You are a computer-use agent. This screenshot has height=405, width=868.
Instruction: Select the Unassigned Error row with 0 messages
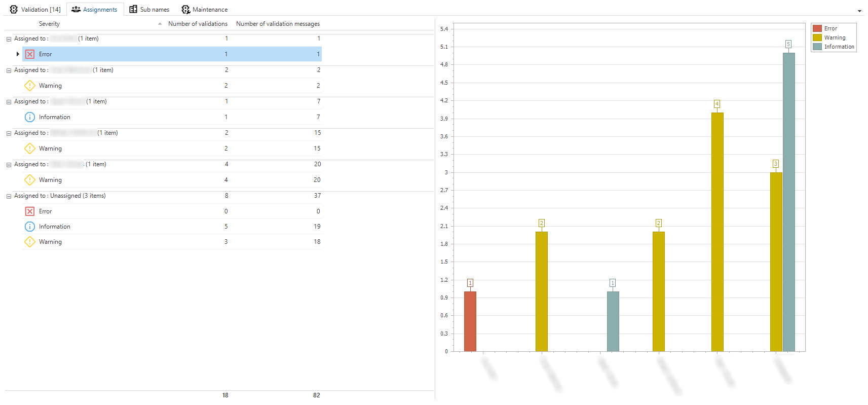tap(172, 211)
